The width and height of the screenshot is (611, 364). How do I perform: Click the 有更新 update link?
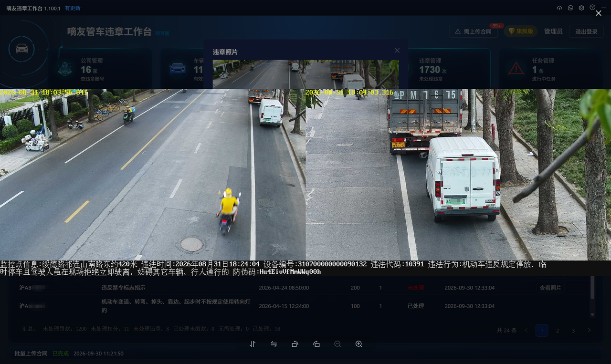(x=73, y=8)
